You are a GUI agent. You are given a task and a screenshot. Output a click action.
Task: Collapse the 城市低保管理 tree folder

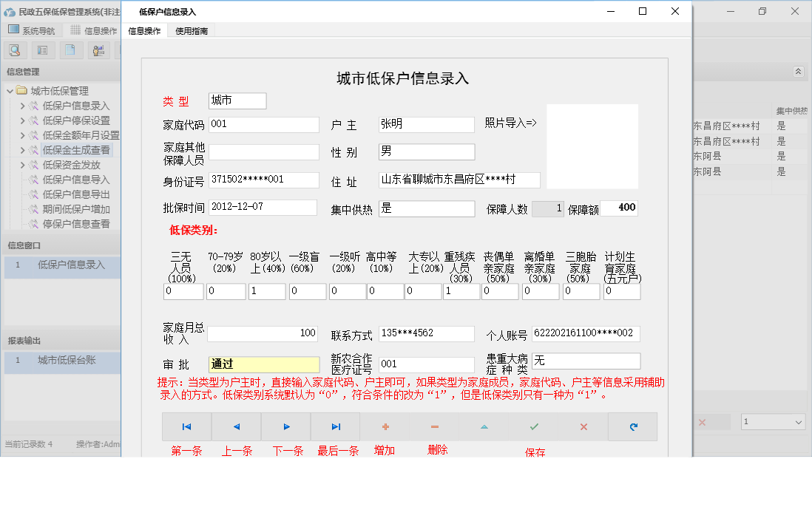(10, 90)
